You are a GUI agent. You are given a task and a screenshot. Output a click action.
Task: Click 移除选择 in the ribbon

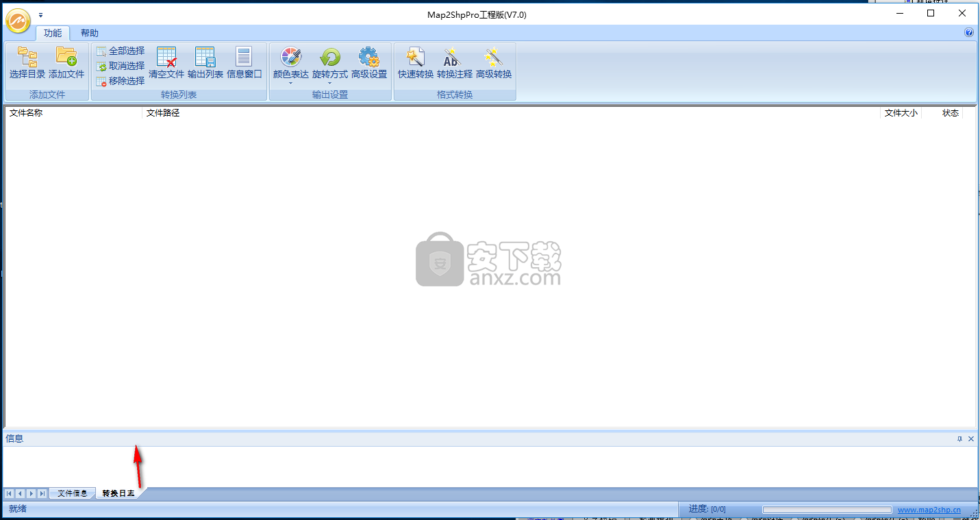point(121,81)
